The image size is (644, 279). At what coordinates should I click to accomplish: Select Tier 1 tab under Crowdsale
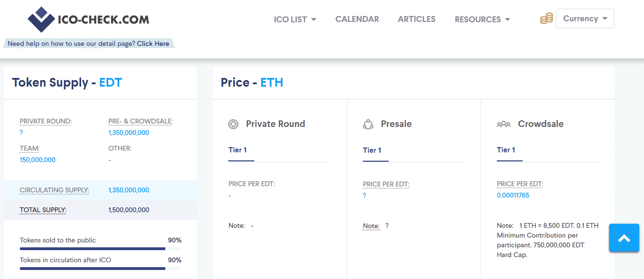(506, 150)
